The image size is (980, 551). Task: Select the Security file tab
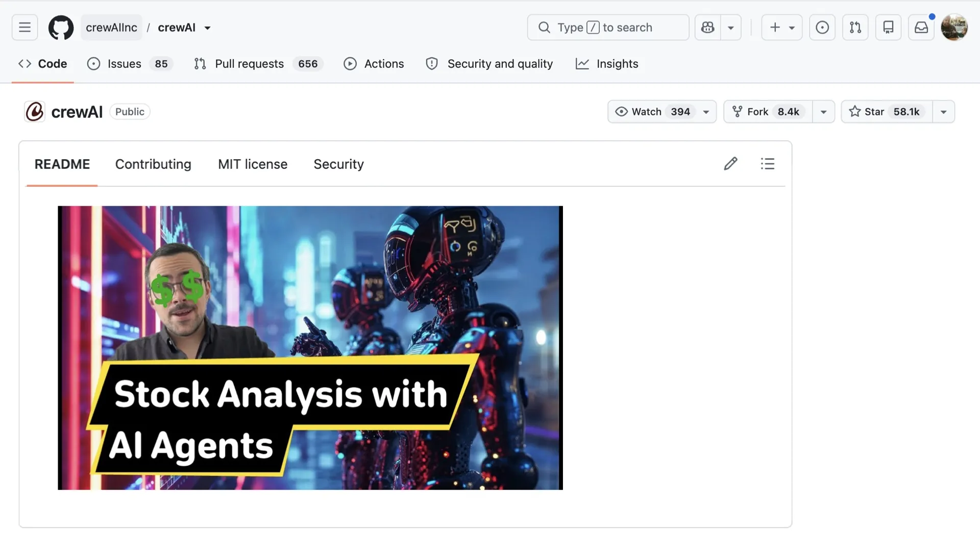(x=338, y=164)
